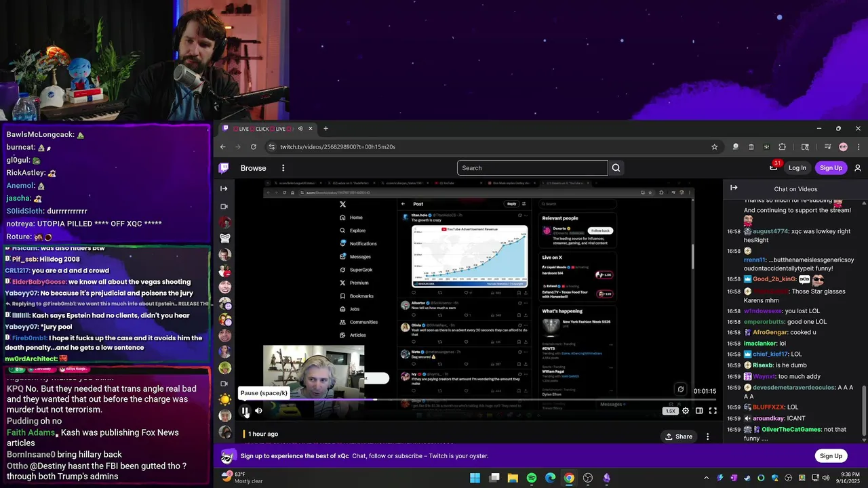Click the Log In button

pos(797,168)
